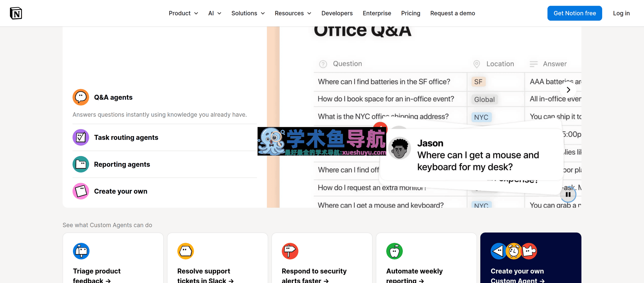Expand the Resources dropdown menu

[293, 13]
